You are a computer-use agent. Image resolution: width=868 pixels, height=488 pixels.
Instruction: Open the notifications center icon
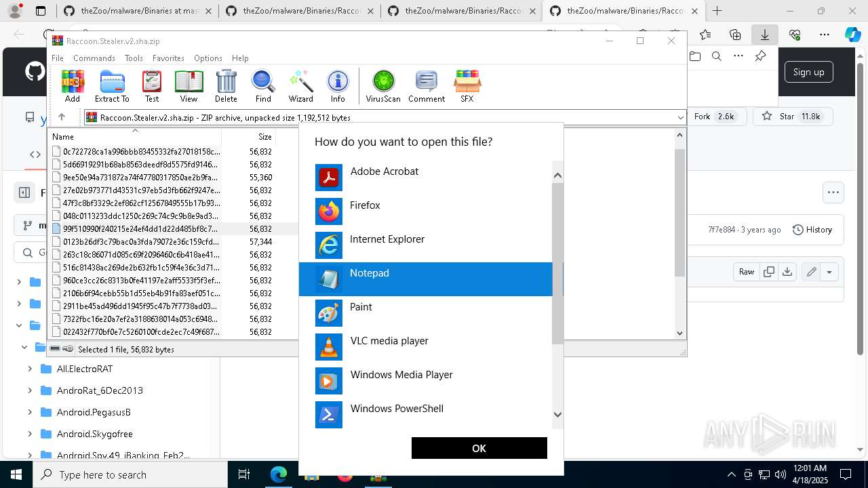pos(846,474)
